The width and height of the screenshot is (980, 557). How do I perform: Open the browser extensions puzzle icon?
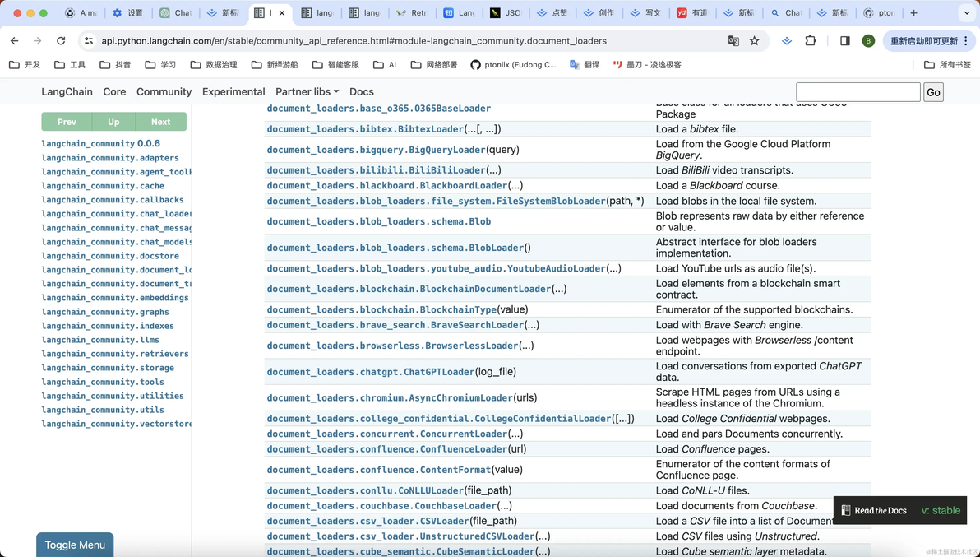coord(811,40)
